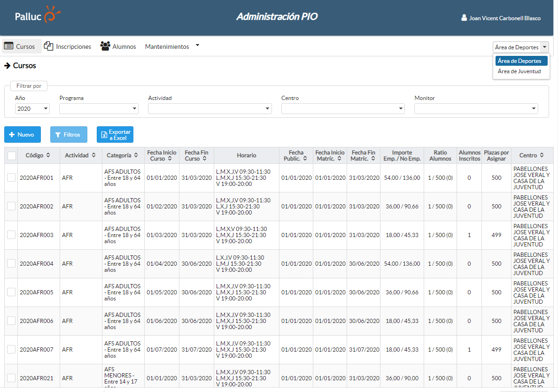Image resolution: width=558 pixels, height=392 pixels.
Task: Click the user profile icon in header
Action: coord(464,18)
